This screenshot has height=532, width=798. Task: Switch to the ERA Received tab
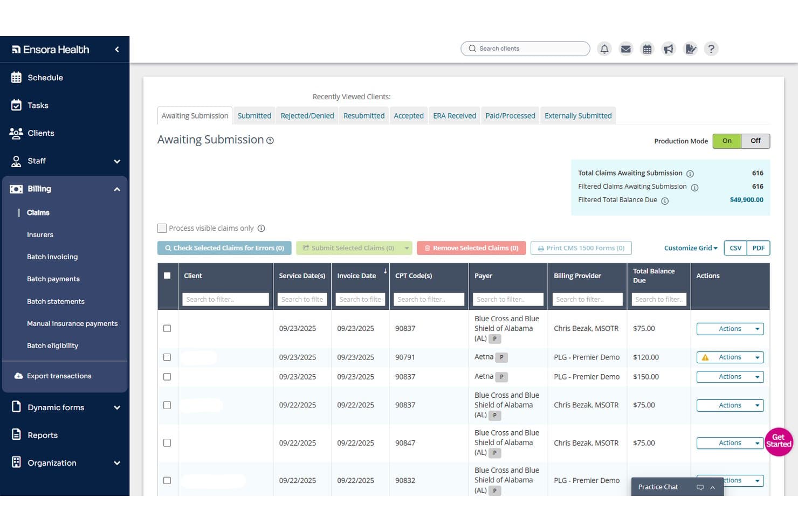click(455, 116)
